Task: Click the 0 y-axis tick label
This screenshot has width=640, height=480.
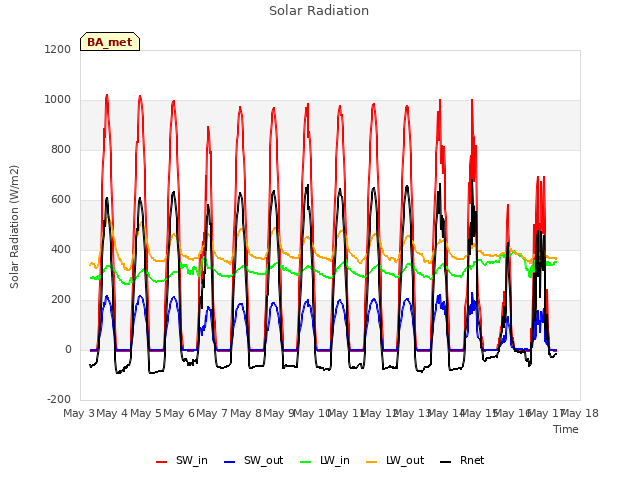Action: pos(68,349)
